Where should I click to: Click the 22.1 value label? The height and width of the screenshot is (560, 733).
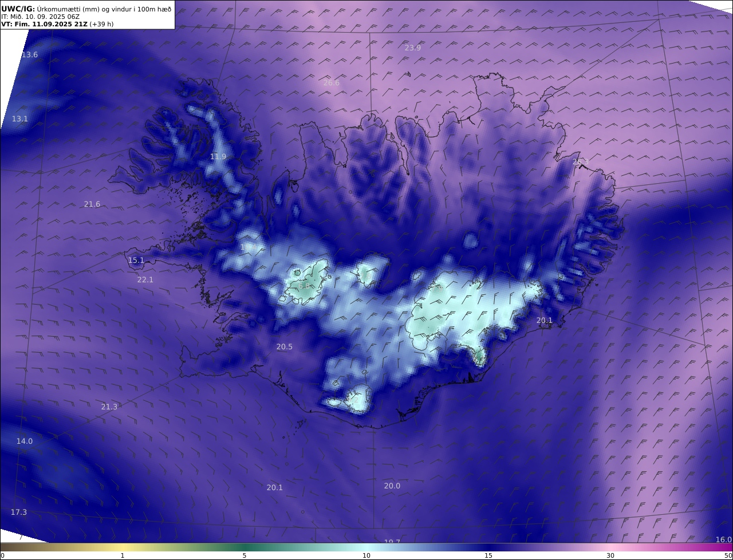click(x=145, y=280)
